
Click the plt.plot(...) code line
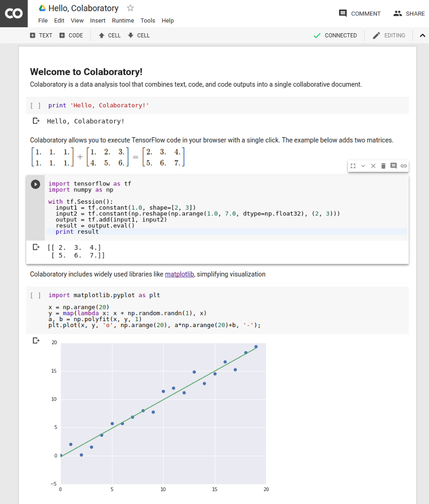154,325
